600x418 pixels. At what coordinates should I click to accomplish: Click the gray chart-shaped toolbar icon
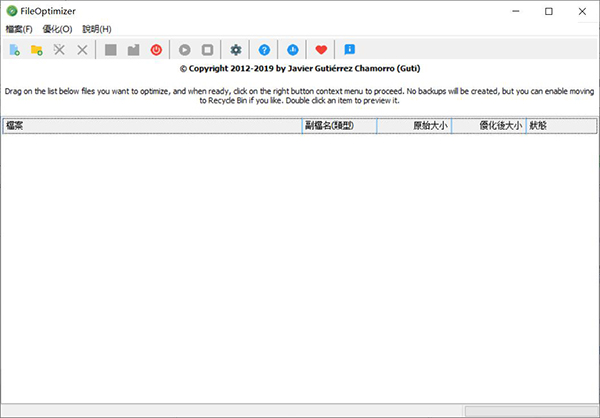click(x=133, y=50)
